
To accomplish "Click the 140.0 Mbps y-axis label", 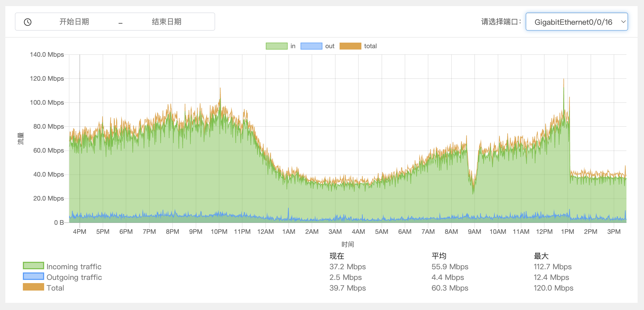I will 47,55.
